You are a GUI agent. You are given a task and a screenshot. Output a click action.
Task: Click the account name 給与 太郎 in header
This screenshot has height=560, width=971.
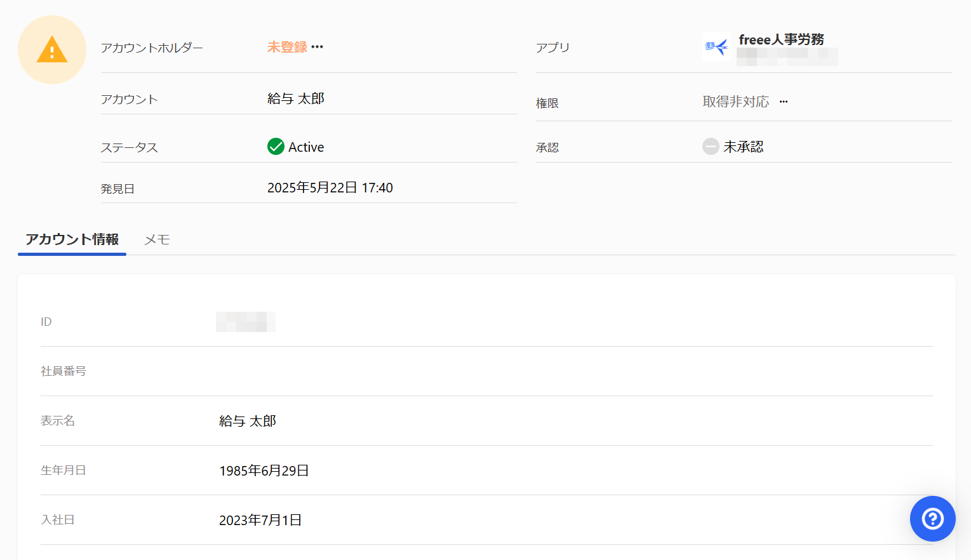pyautogui.click(x=296, y=98)
